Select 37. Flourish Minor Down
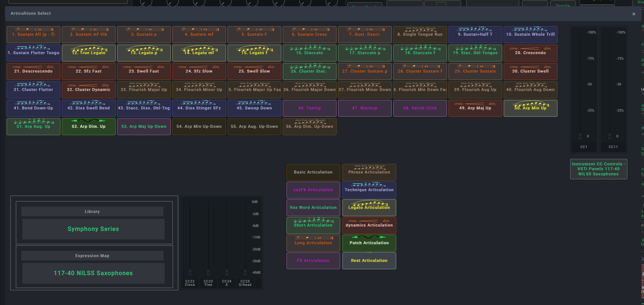644x305 pixels. [x=365, y=90]
